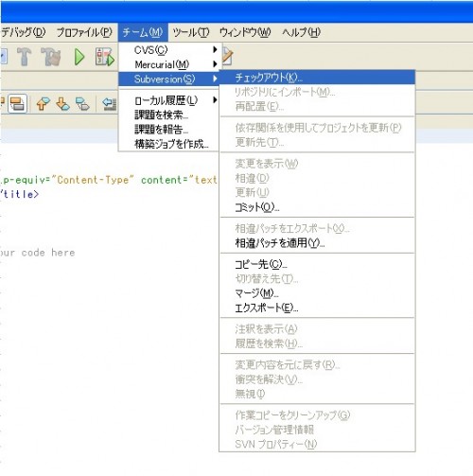Expand the CVS(C) submenu
The width and height of the screenshot is (473, 476).
(x=169, y=49)
